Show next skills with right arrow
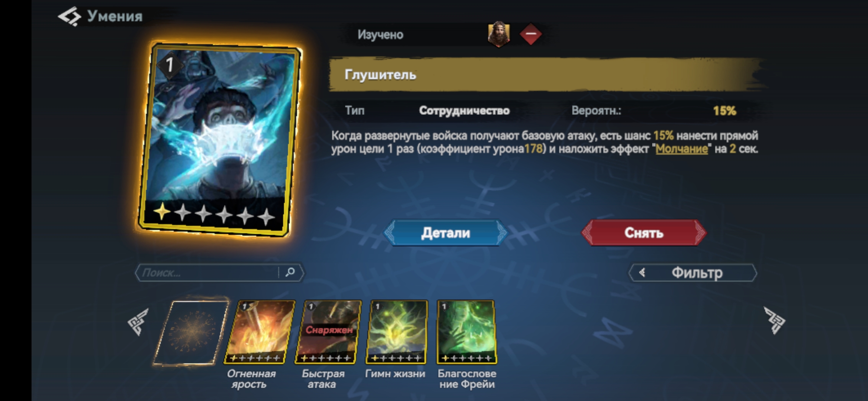 pos(775,320)
